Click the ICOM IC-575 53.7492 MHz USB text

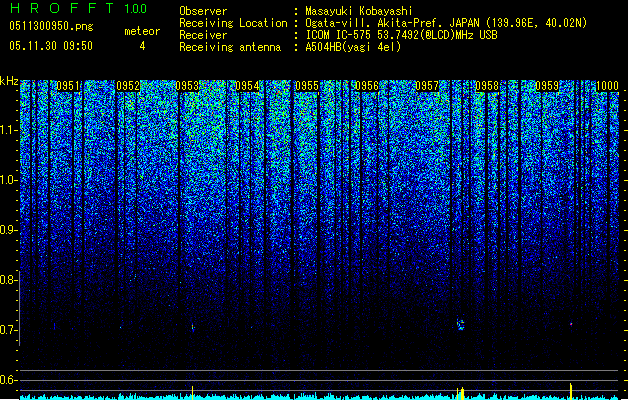(x=401, y=35)
